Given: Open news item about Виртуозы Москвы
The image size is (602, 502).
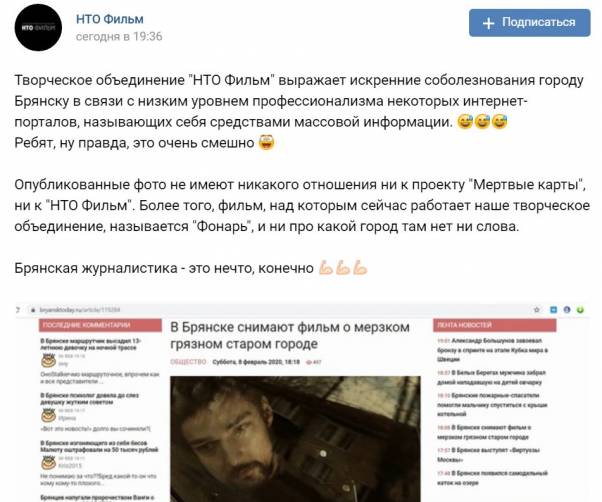Looking at the screenshot, I should (x=489, y=454).
